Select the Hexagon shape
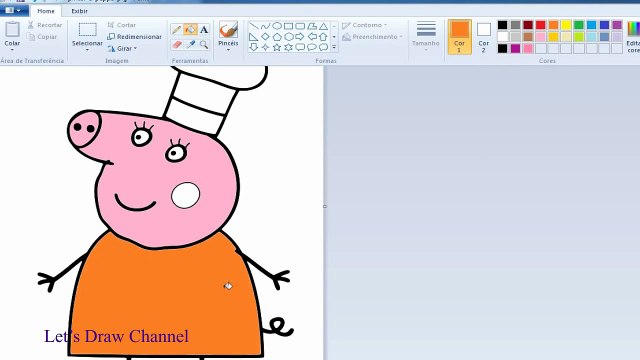Image resolution: width=640 pixels, height=360 pixels. 288,37
